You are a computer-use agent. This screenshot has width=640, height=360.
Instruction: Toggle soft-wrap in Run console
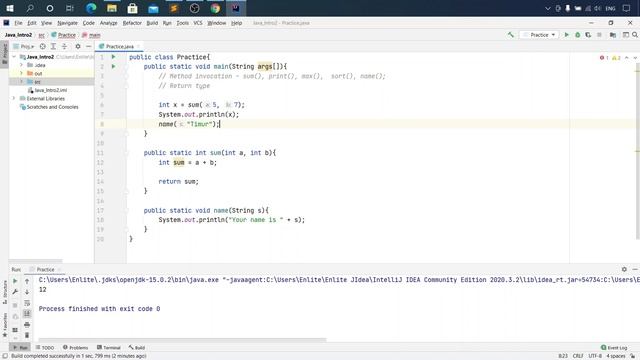[27, 303]
